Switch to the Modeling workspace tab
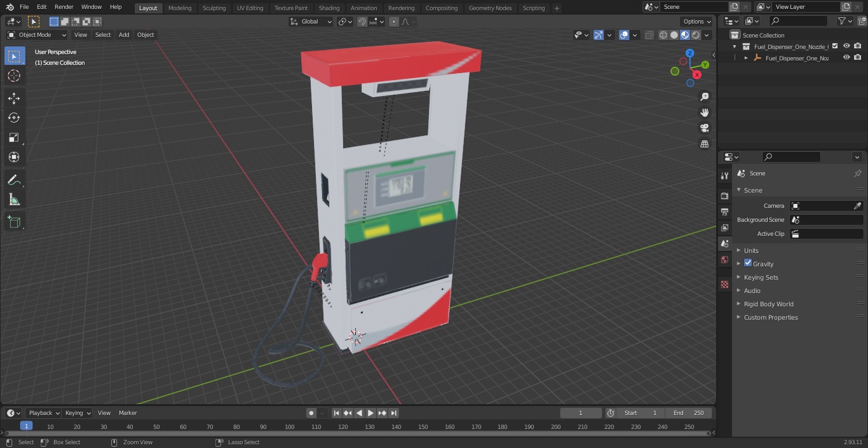The height and width of the screenshot is (448, 868). click(180, 8)
